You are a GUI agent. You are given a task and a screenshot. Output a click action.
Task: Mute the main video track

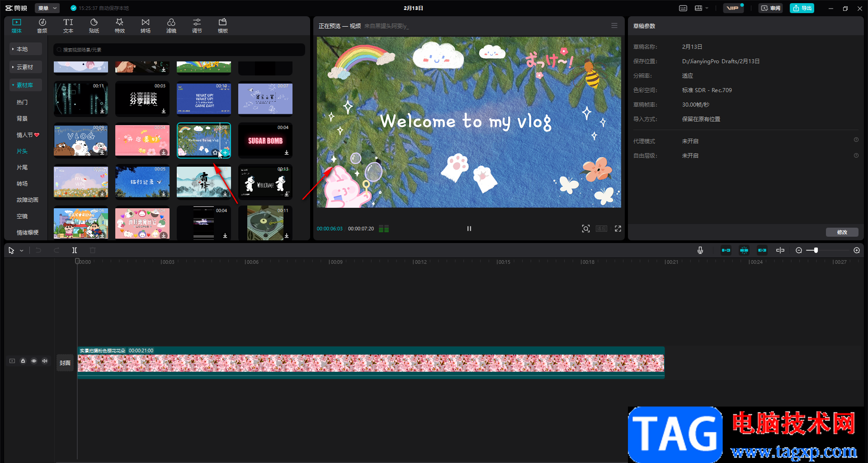coord(45,361)
